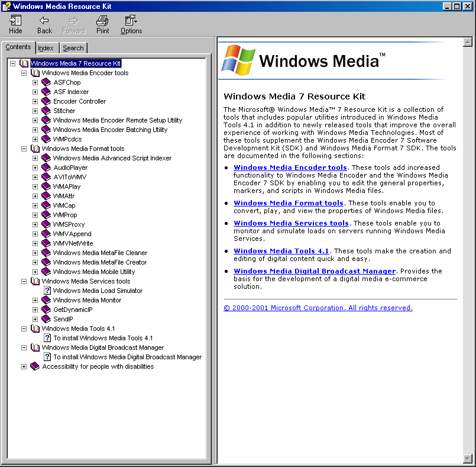Collapse the Windows Media Digital Broadcast Manager node
Image resolution: width=476 pixels, height=467 pixels.
(24, 347)
